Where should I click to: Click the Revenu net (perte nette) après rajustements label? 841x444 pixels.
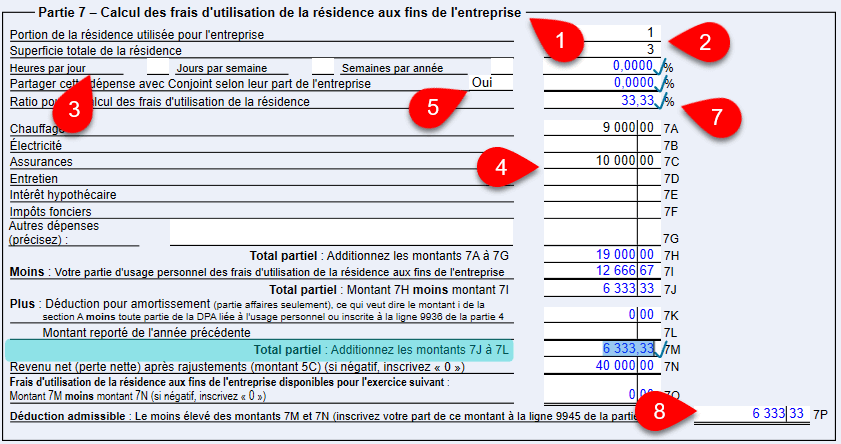click(x=237, y=367)
